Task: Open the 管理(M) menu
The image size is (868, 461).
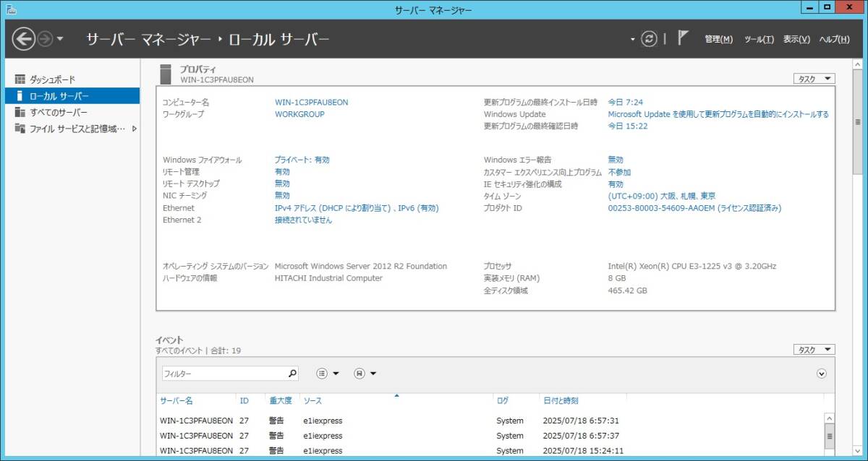Action: 718,39
